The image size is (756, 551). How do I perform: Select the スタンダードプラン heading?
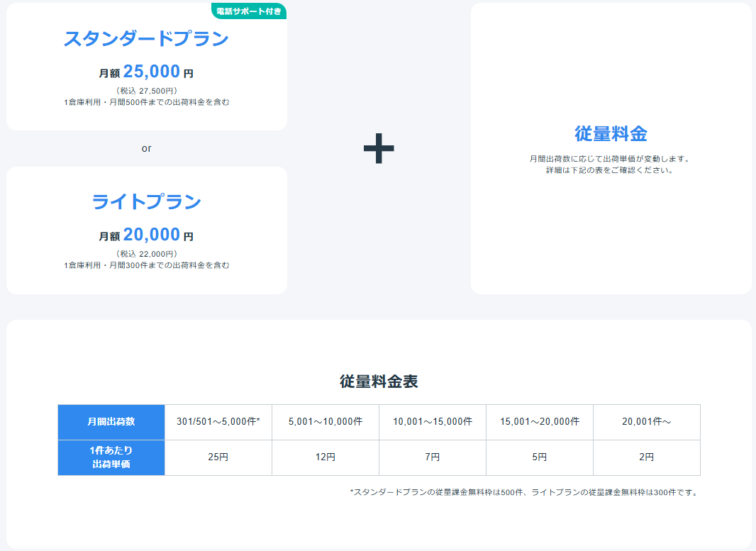(146, 39)
